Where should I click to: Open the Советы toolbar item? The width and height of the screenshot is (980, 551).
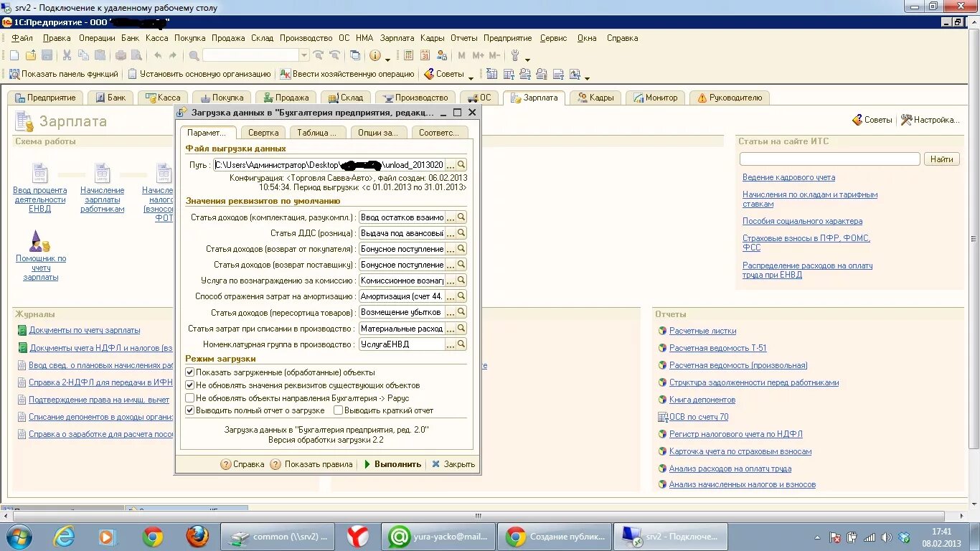(444, 74)
